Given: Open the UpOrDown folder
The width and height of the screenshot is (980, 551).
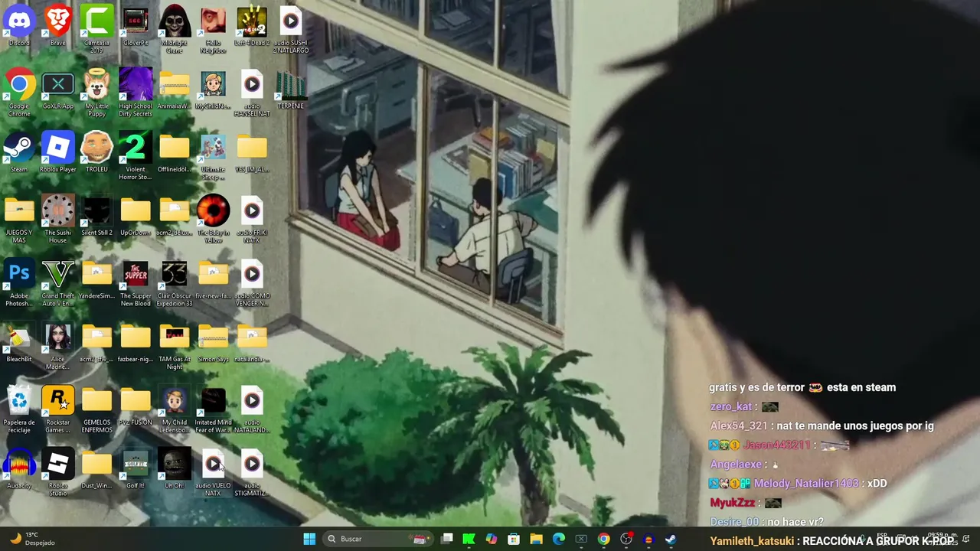Looking at the screenshot, I should tap(136, 217).
